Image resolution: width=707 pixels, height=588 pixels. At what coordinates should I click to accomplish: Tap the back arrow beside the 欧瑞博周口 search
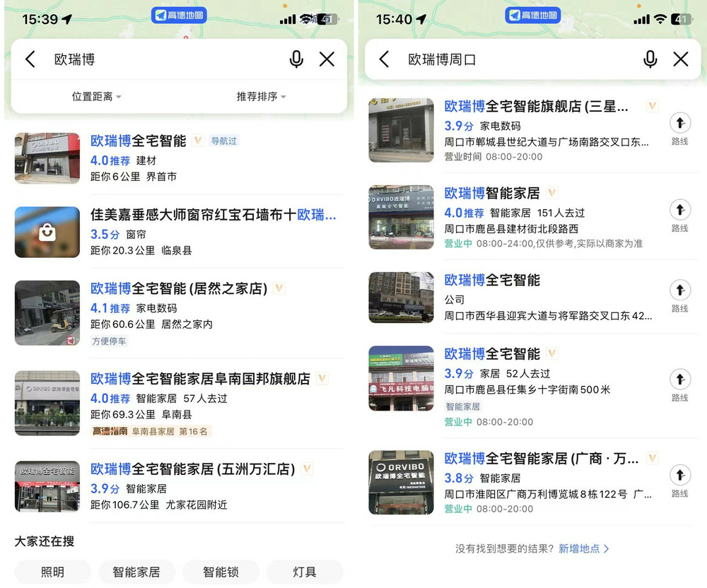tap(384, 59)
